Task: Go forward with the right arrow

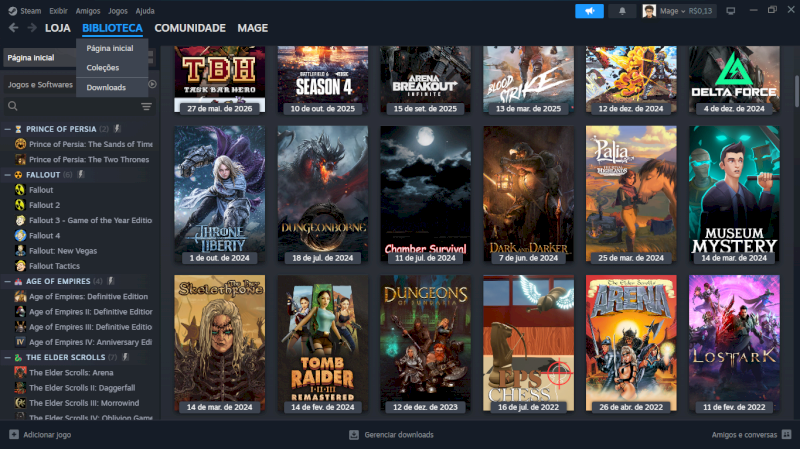Action: click(32, 28)
